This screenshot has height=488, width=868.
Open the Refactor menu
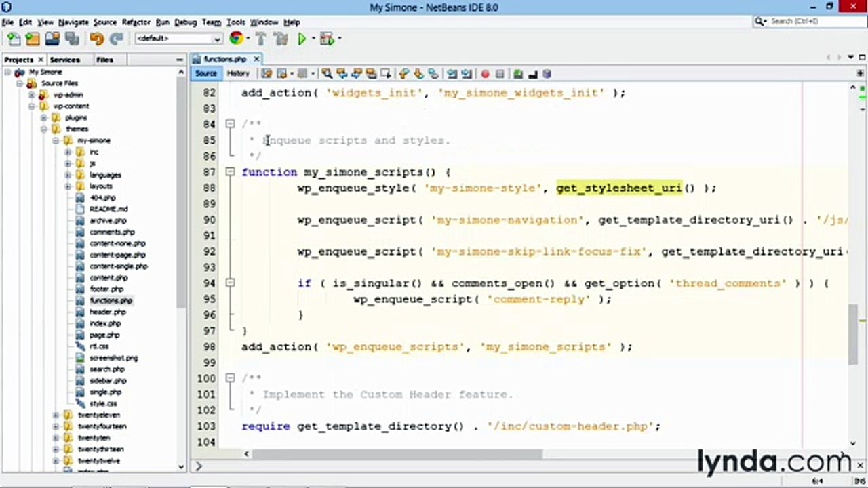(x=136, y=22)
